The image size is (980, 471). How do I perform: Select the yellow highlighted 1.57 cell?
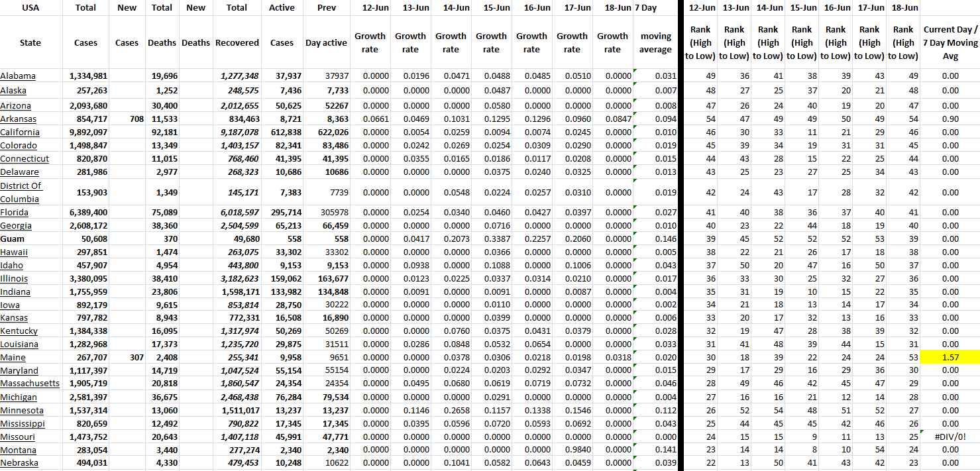(950, 358)
